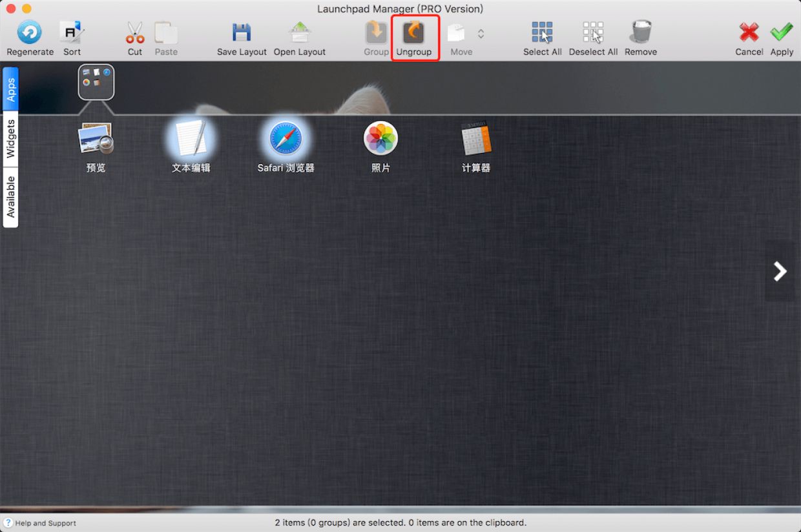Save Layout using the floppy disk icon
This screenshot has height=532, width=801.
tap(242, 32)
